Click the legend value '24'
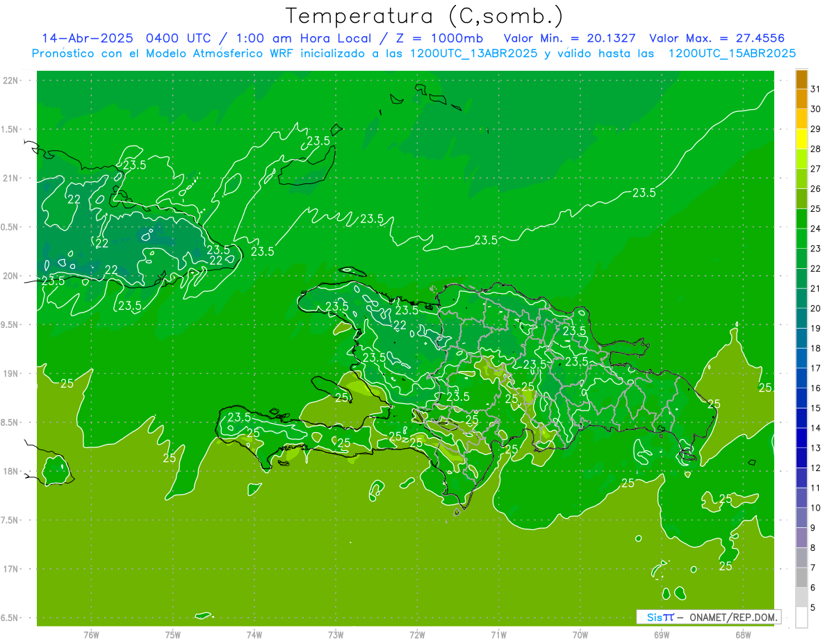 815,229
